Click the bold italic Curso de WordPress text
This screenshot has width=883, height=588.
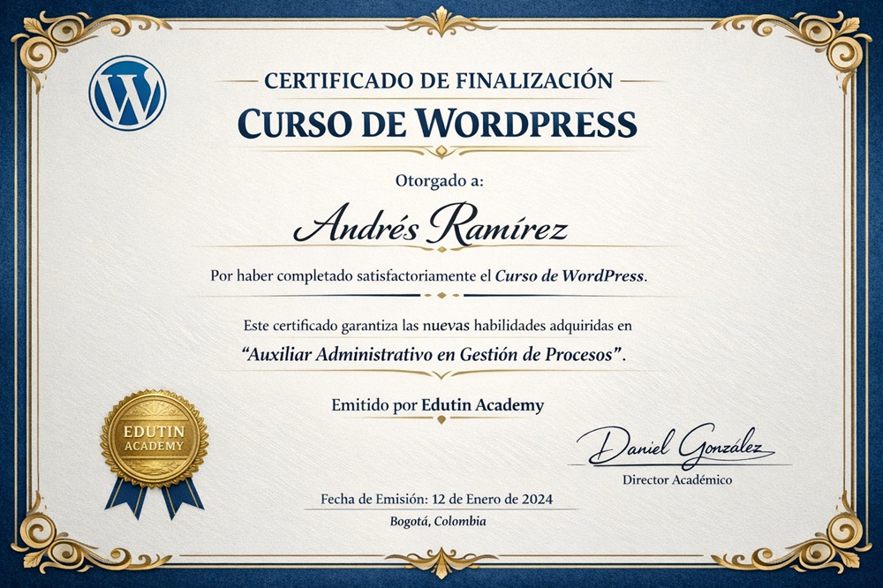click(570, 275)
